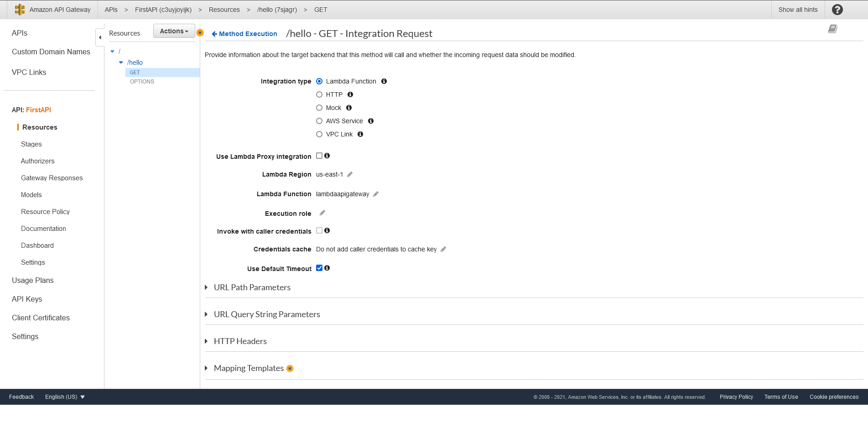The image size is (868, 423).
Task: Edit the Lambda Function name pencil icon
Action: pos(376,194)
